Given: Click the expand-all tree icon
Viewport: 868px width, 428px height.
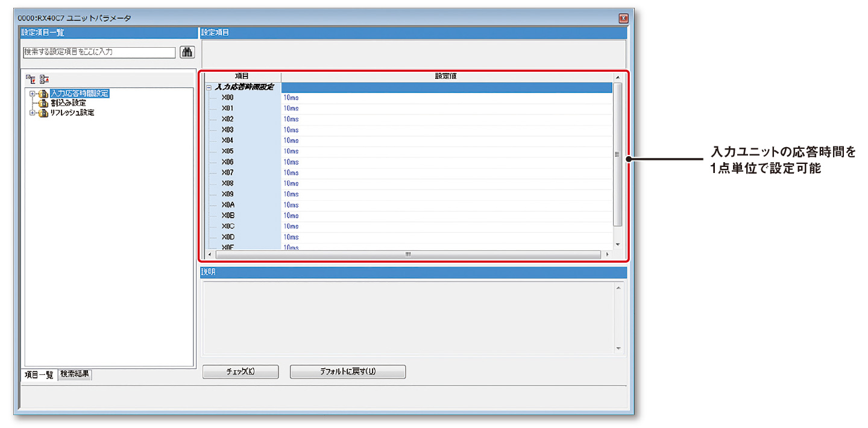Looking at the screenshot, I should tap(31, 78).
